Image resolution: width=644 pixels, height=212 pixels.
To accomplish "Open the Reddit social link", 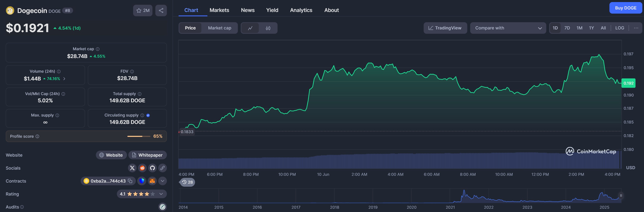I will [x=142, y=168].
